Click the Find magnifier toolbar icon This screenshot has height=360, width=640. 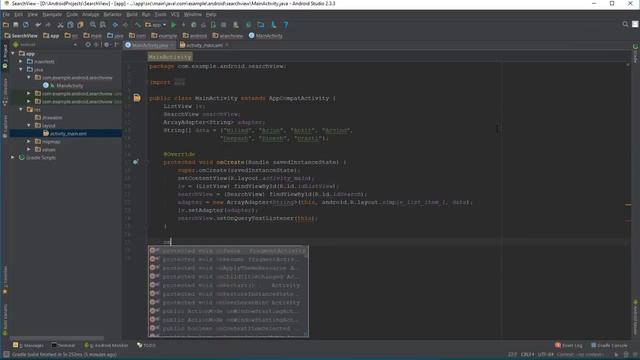[x=93, y=25]
